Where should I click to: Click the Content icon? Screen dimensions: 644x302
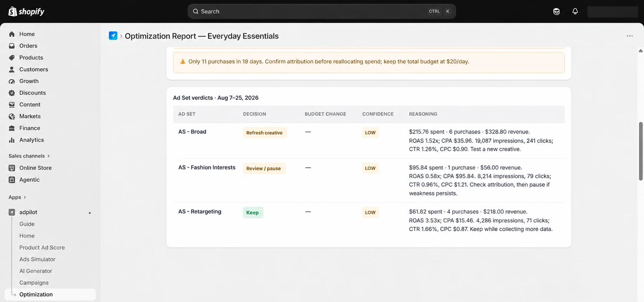pos(12,105)
